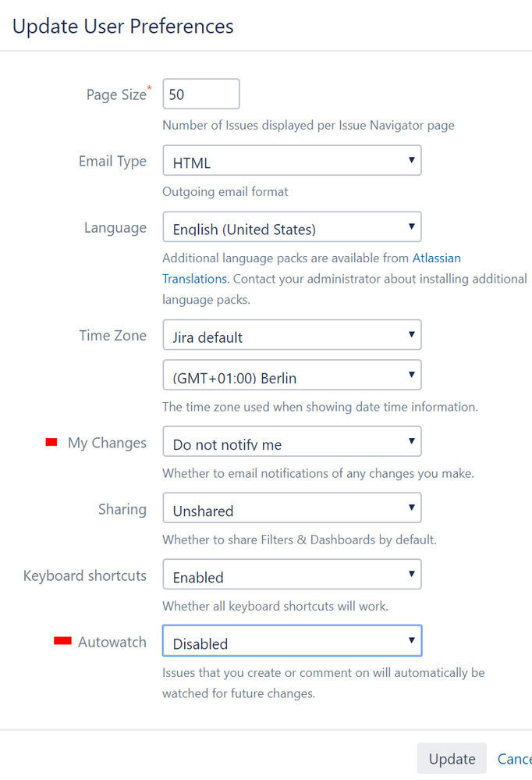532x780 pixels.
Task: Click the Language dropdown arrow
Action: tap(412, 227)
